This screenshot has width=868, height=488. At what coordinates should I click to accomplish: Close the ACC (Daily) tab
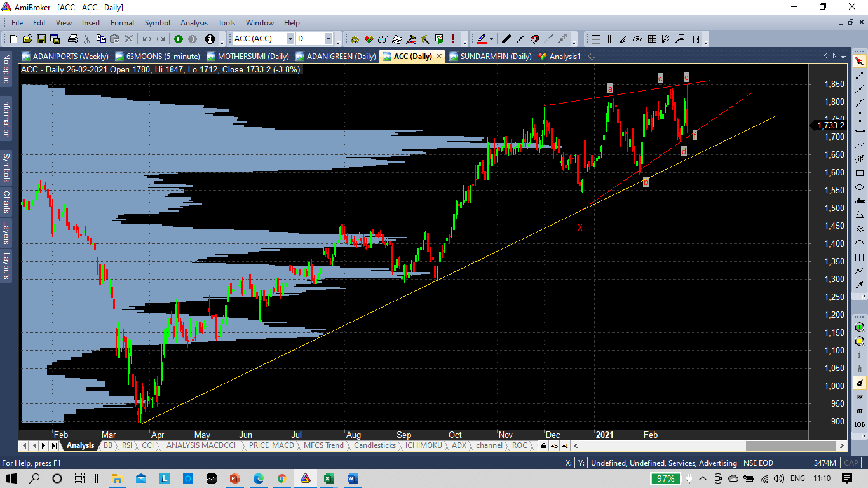coord(439,56)
